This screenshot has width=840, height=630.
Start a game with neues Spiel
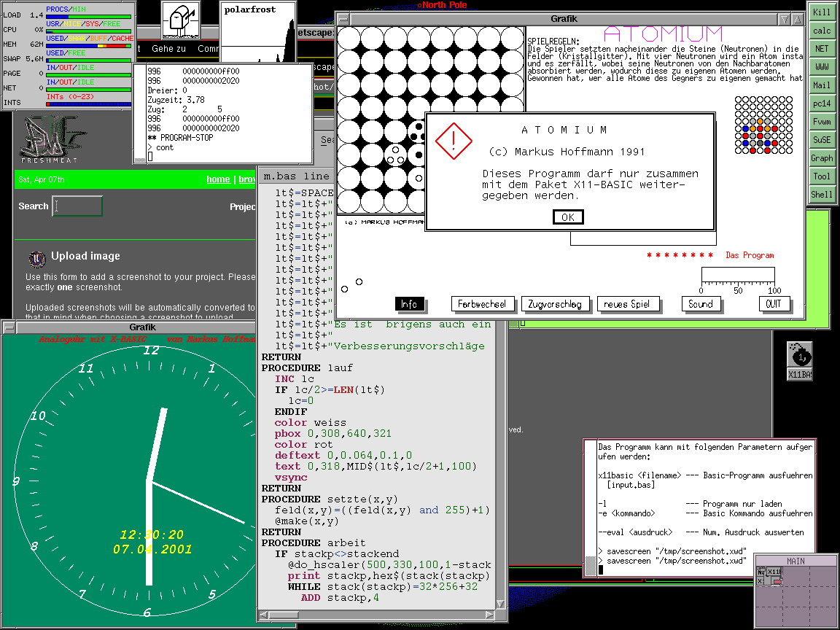point(628,304)
